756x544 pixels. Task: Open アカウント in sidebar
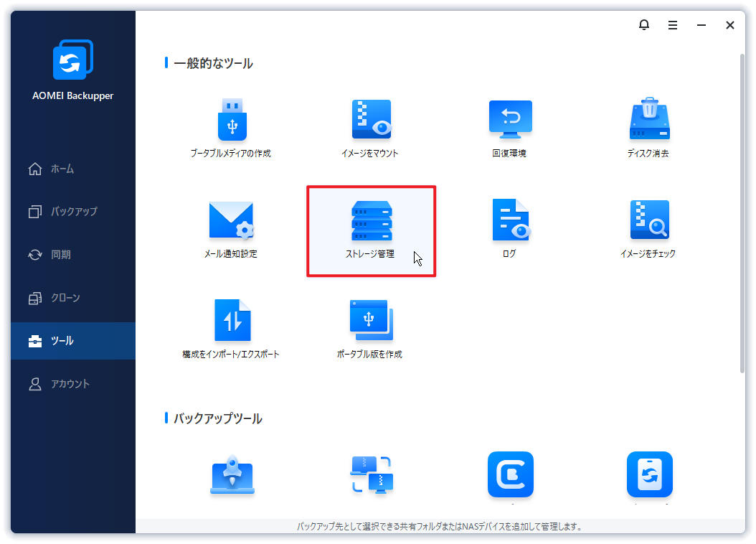coord(73,384)
